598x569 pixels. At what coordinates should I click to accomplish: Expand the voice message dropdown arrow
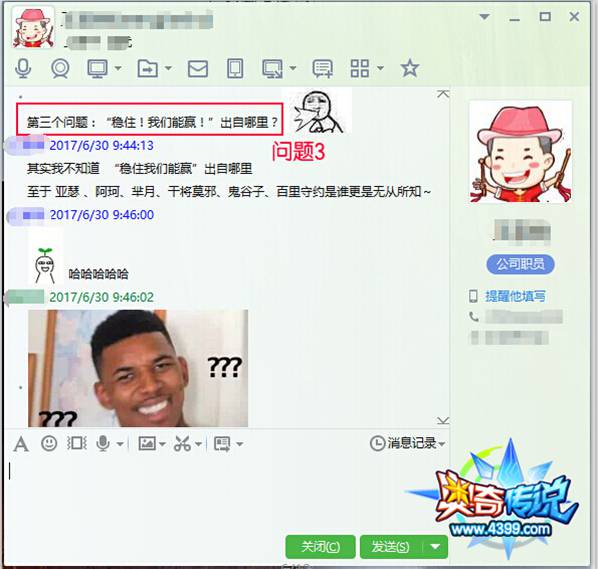[120, 444]
